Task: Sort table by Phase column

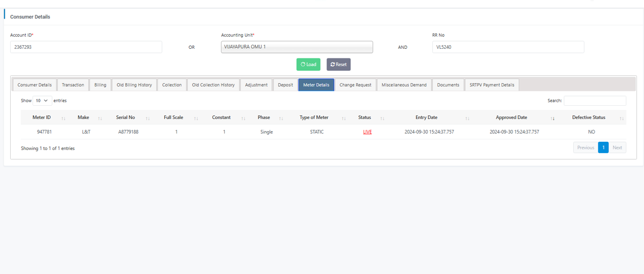Action: point(264,117)
